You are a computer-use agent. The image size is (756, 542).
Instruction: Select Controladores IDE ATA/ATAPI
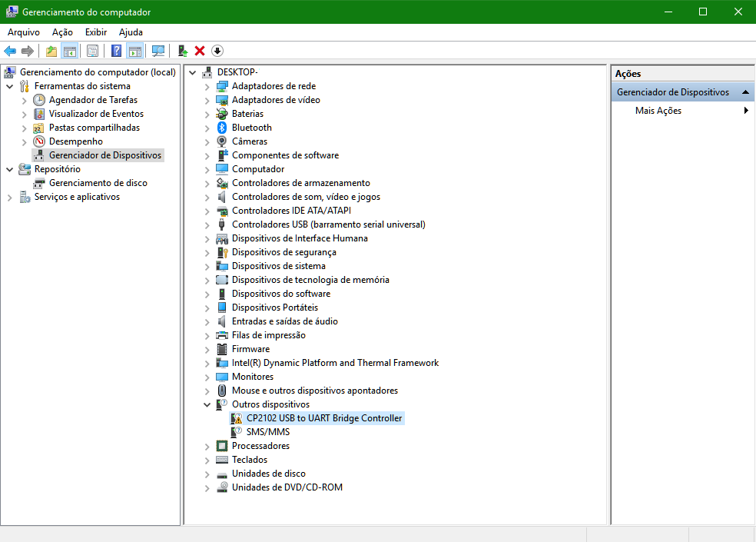[291, 211]
